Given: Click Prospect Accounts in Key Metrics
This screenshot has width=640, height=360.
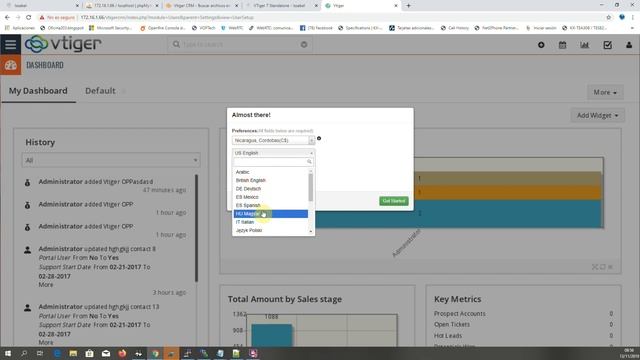Looking at the screenshot, I should 460,313.
